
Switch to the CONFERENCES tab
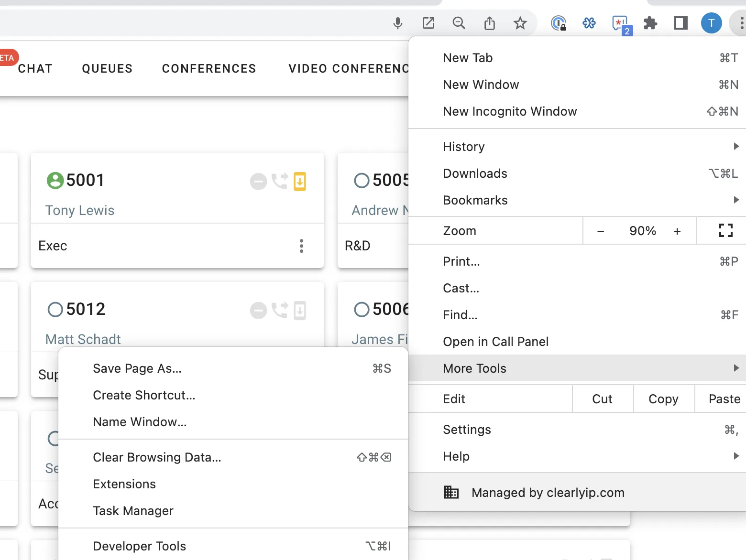pyautogui.click(x=209, y=69)
